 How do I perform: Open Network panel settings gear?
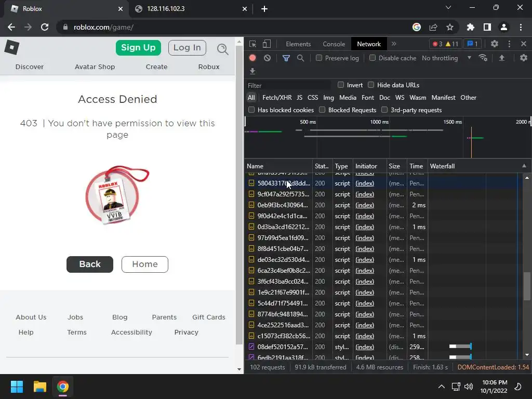(x=524, y=58)
